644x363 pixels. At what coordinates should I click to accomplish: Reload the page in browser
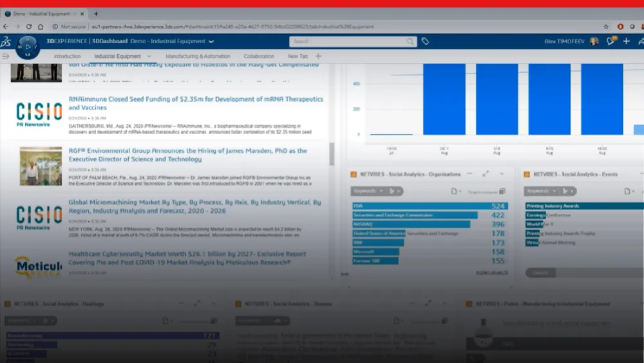click(x=29, y=26)
